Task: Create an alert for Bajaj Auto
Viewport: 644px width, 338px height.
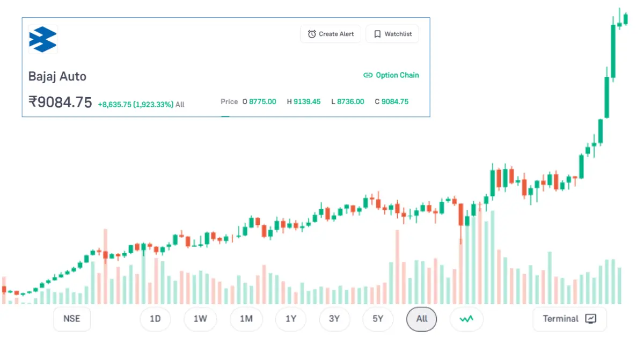Action: [x=330, y=34]
